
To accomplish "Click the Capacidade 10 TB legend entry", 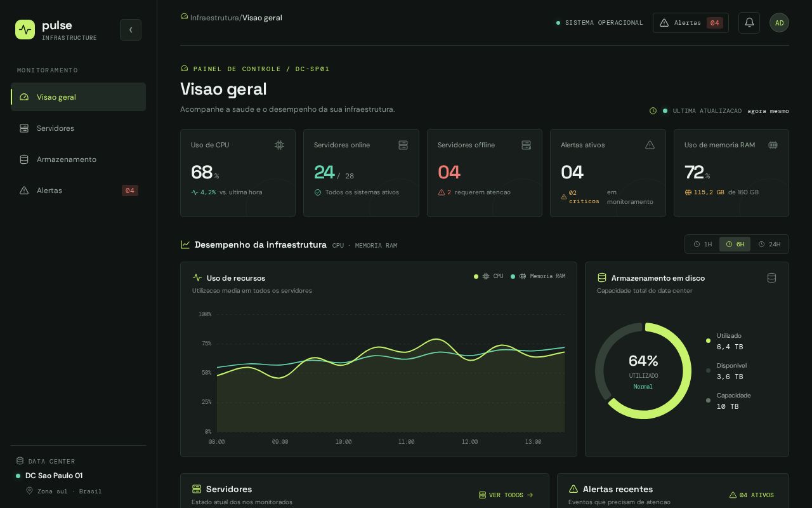I will coord(728,401).
